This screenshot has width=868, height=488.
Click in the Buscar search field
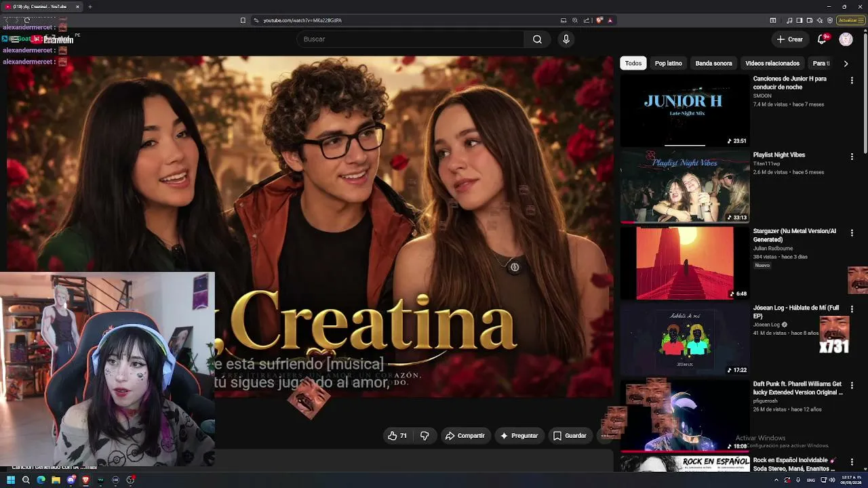(x=410, y=39)
